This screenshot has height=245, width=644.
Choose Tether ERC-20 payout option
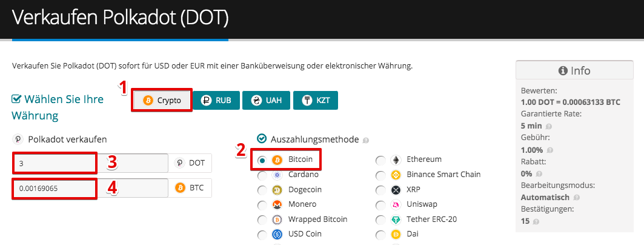(380, 220)
